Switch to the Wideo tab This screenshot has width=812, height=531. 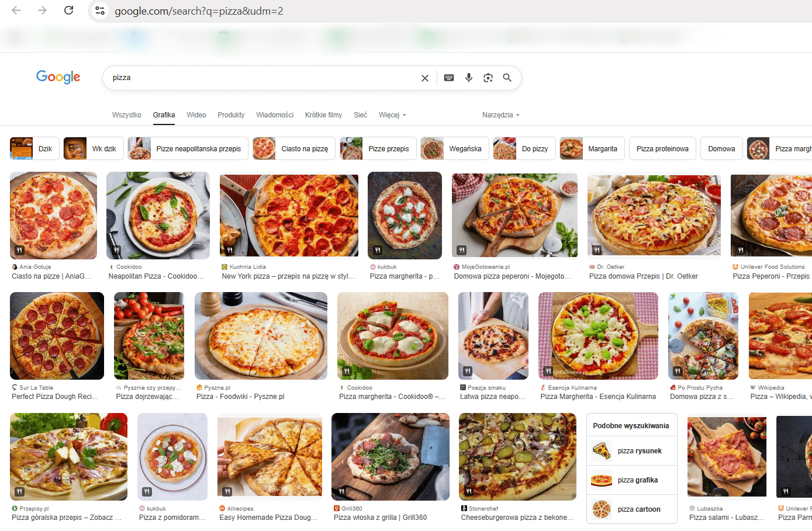196,115
